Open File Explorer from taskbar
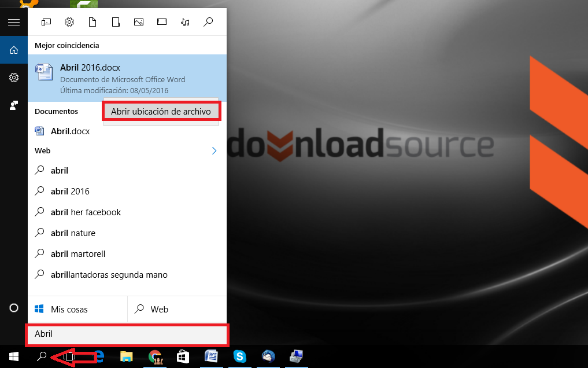 127,356
